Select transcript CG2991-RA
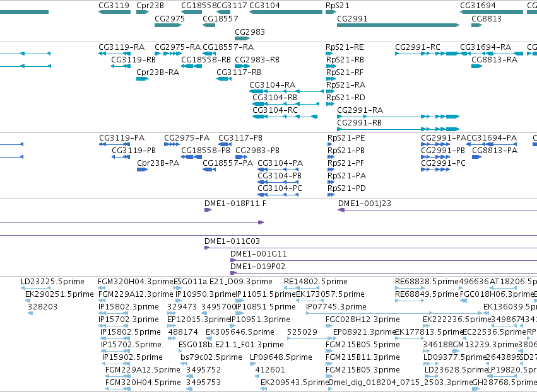This screenshot has height=392, width=537. point(398,117)
